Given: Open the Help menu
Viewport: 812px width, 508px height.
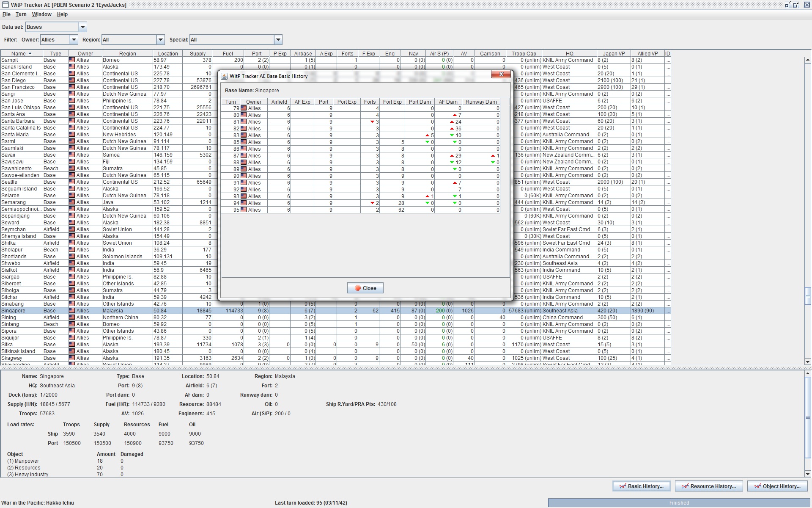Looking at the screenshot, I should coord(62,14).
